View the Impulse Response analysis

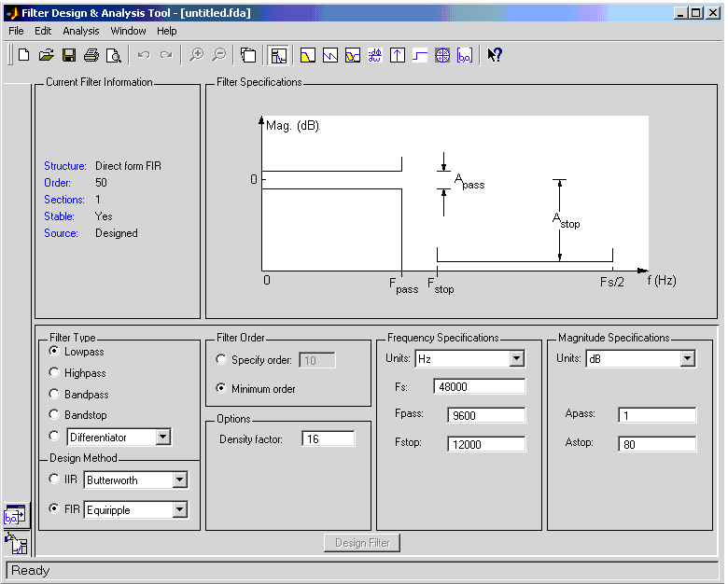[398, 55]
